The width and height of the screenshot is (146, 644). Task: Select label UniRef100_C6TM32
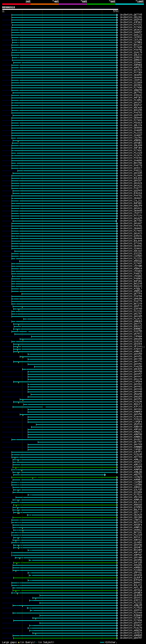(131, 37)
